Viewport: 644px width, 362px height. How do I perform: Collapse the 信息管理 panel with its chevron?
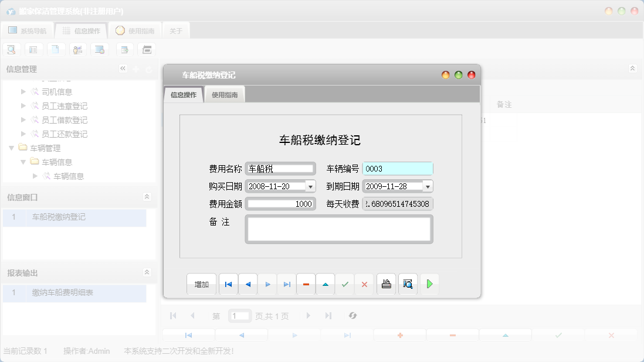click(123, 69)
